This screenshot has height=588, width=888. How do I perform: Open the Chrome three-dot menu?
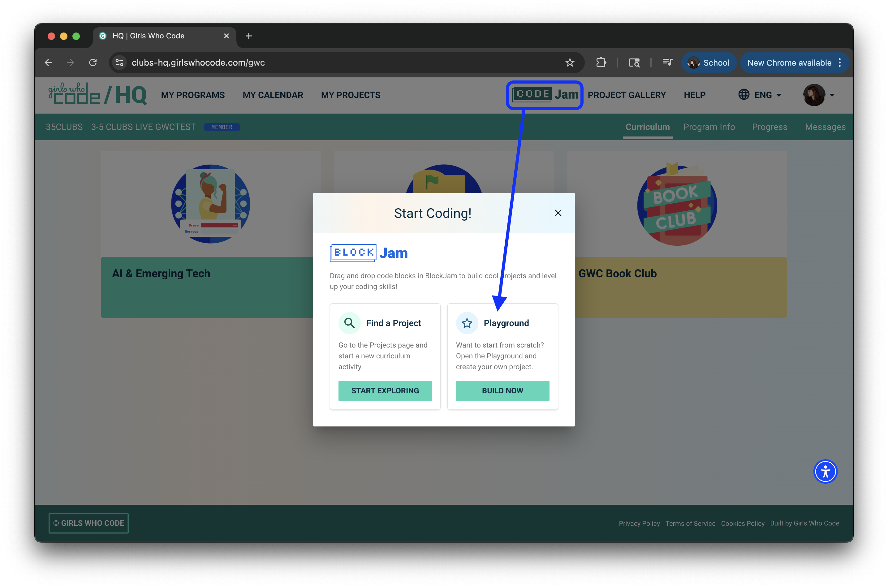(x=840, y=63)
